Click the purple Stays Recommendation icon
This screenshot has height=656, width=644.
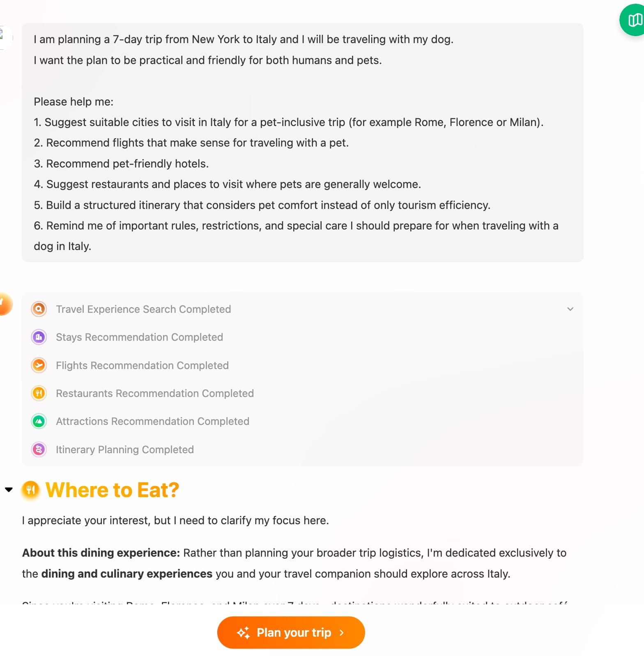[x=39, y=337]
